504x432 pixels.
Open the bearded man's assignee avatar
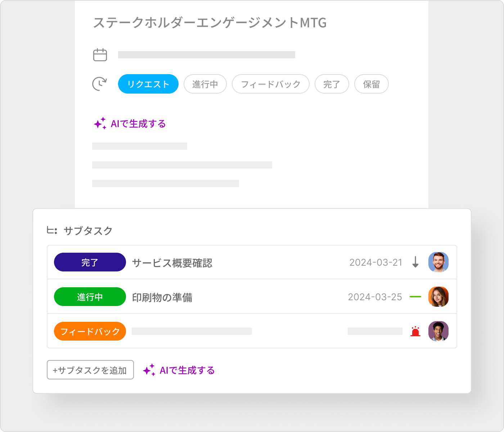438,262
